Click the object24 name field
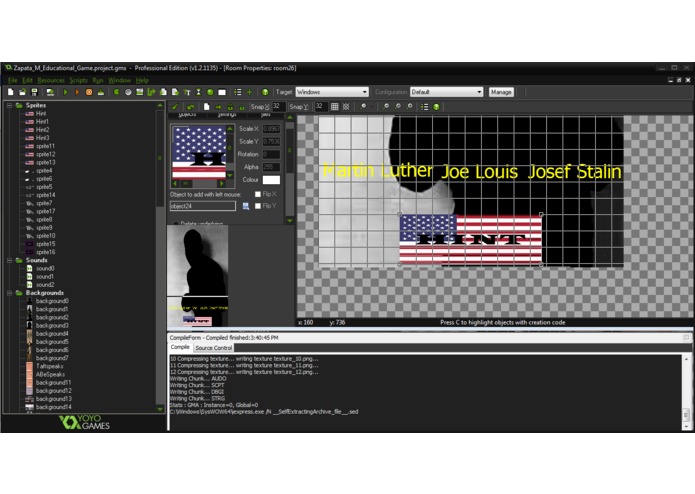The height and width of the screenshot is (494, 695). (203, 206)
